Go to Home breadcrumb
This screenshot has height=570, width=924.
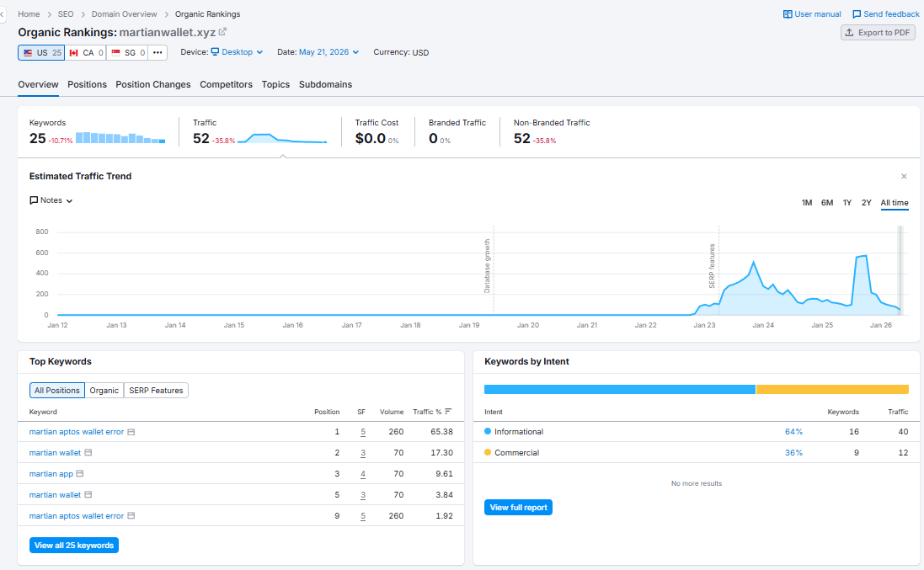[29, 14]
